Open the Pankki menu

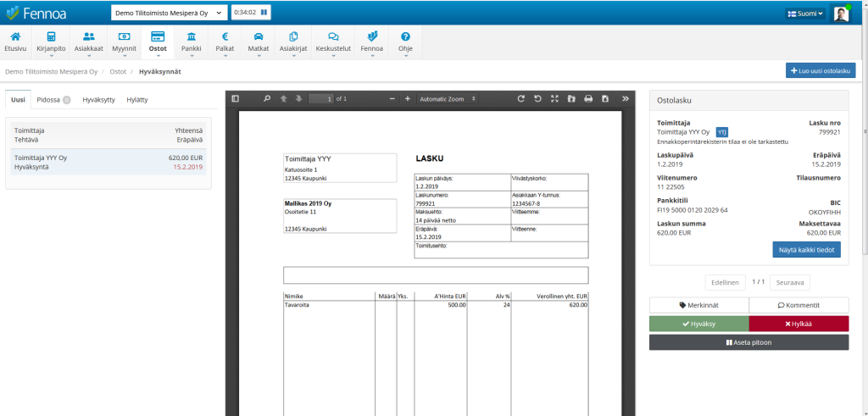point(192,42)
